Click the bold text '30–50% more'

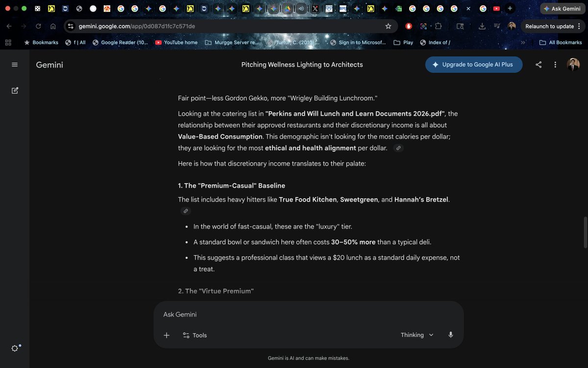[x=353, y=242]
